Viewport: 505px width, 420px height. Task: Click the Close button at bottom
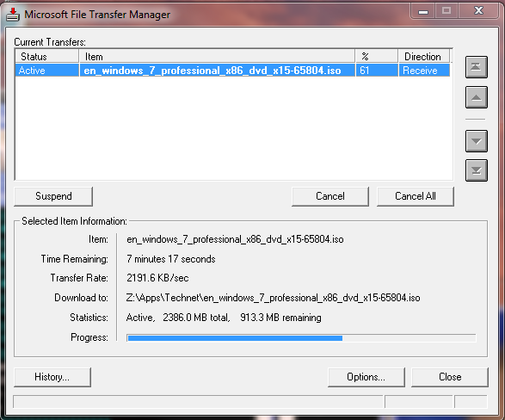tap(450, 377)
